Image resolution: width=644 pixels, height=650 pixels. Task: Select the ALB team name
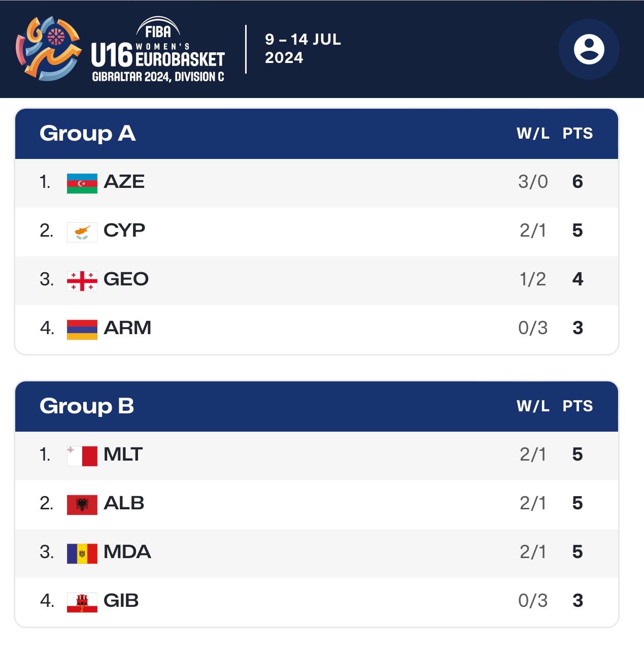pos(124,503)
